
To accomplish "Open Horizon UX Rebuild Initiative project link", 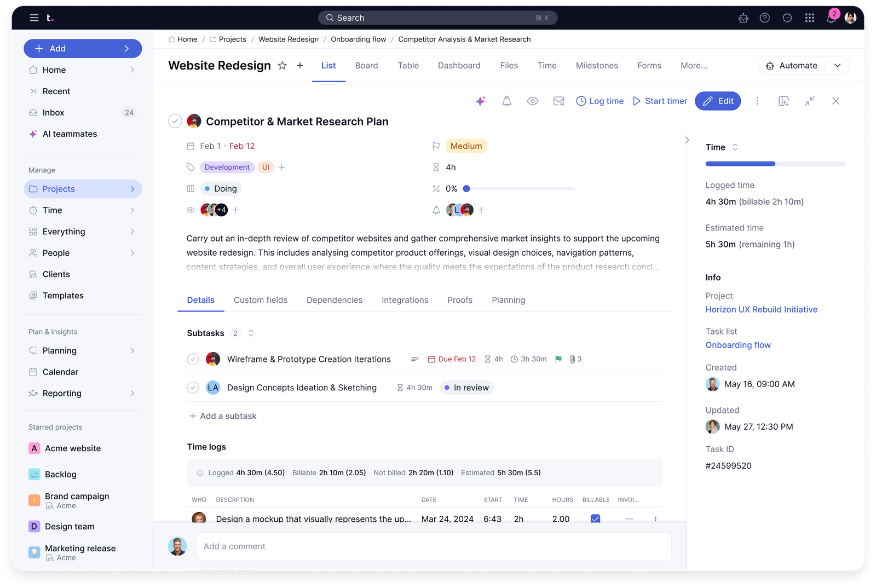I will pos(761,310).
